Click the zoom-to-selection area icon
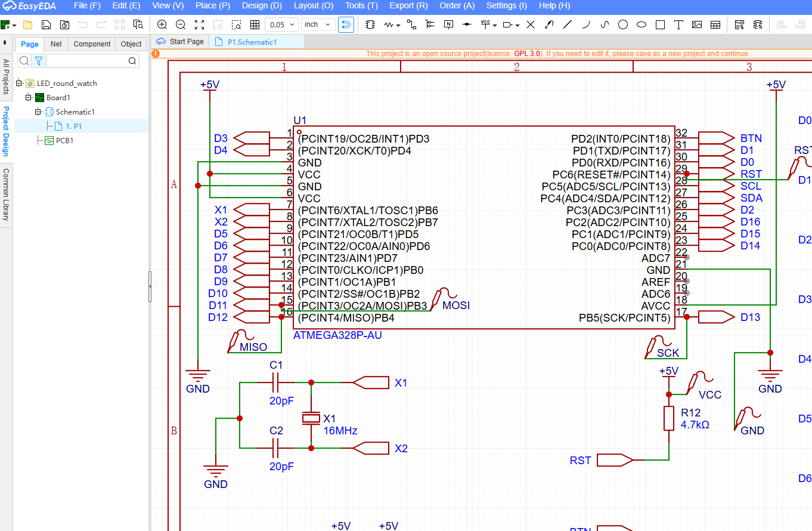The width and height of the screenshot is (812, 531). (x=236, y=24)
